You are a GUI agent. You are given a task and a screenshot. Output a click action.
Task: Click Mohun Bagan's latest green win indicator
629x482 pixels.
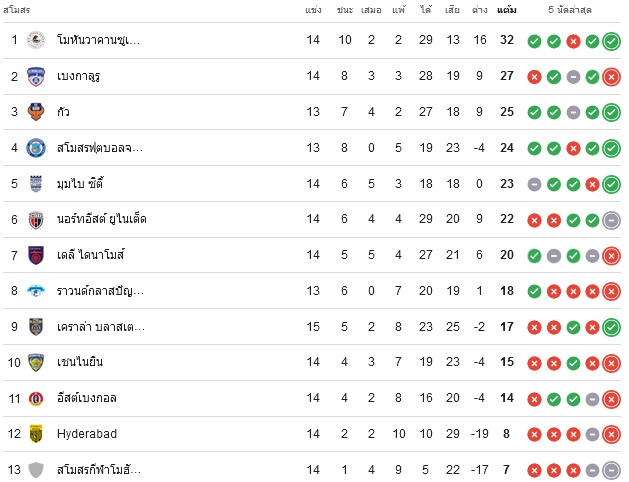[611, 41]
